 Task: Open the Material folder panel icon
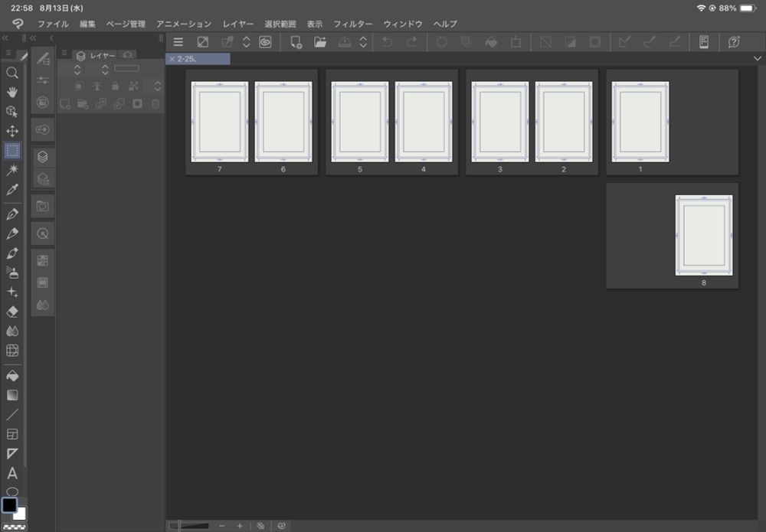[43, 206]
